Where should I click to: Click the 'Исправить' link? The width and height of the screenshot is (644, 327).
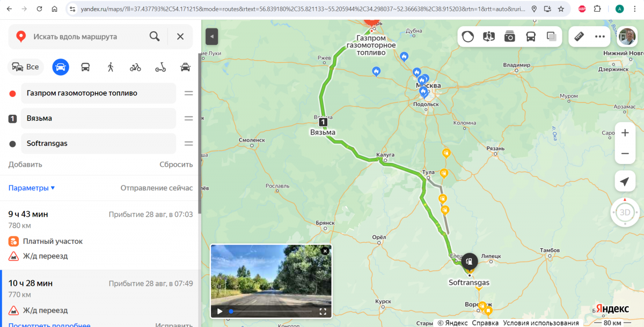[x=174, y=325]
